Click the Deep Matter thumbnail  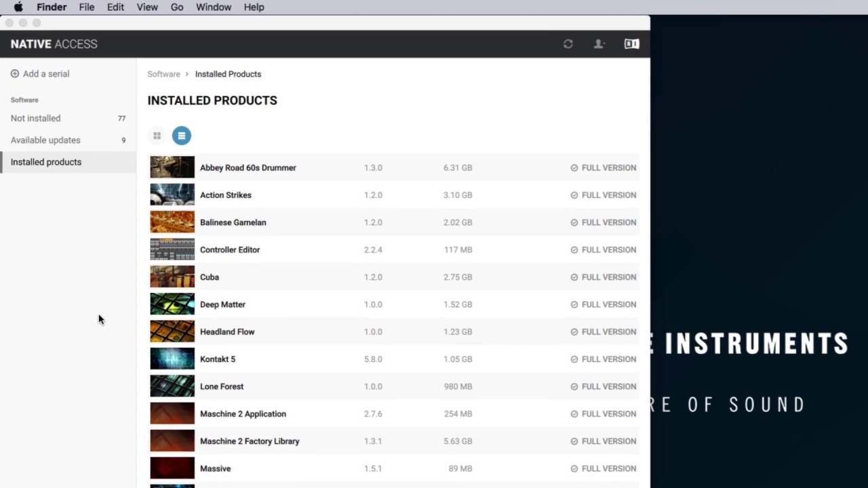[172, 304]
